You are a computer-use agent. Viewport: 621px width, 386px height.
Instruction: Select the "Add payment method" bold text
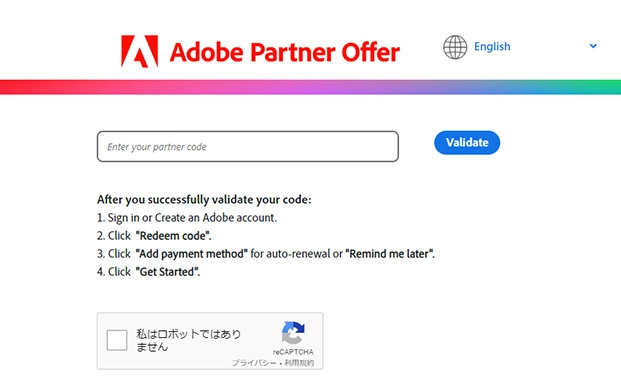[x=192, y=254]
